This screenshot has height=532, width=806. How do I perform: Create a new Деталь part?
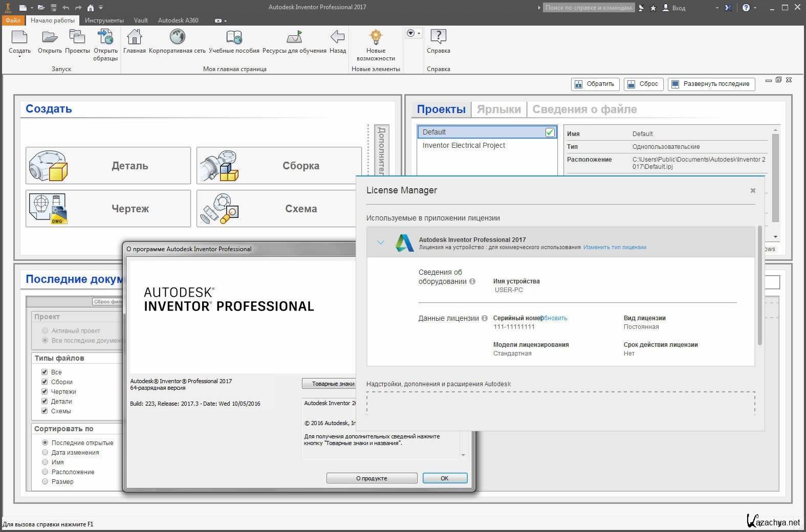(x=108, y=166)
